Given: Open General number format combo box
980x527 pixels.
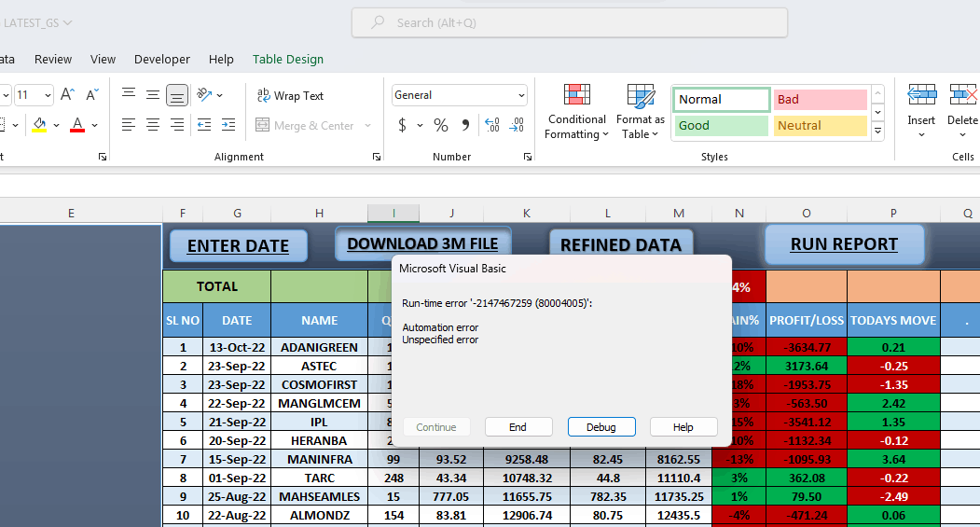Looking at the screenshot, I should point(460,95).
